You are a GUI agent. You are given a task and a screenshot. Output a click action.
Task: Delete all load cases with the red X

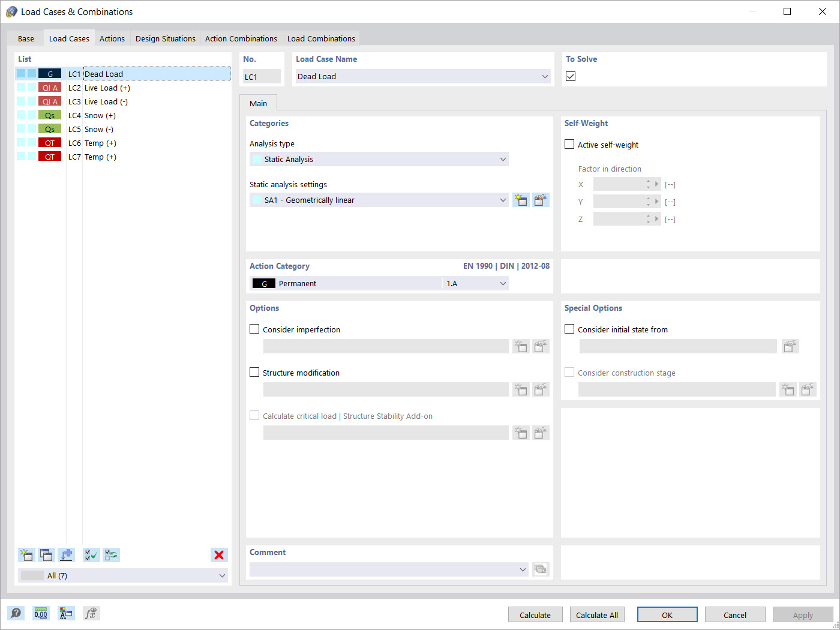[x=219, y=555]
